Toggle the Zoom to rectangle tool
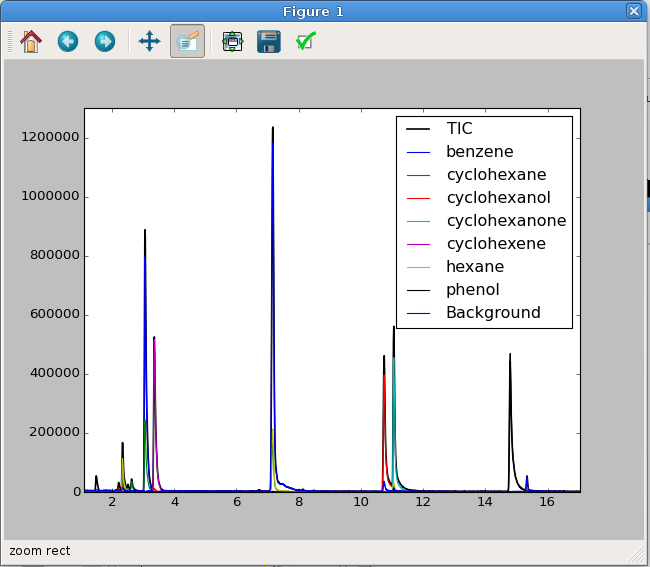 point(187,41)
